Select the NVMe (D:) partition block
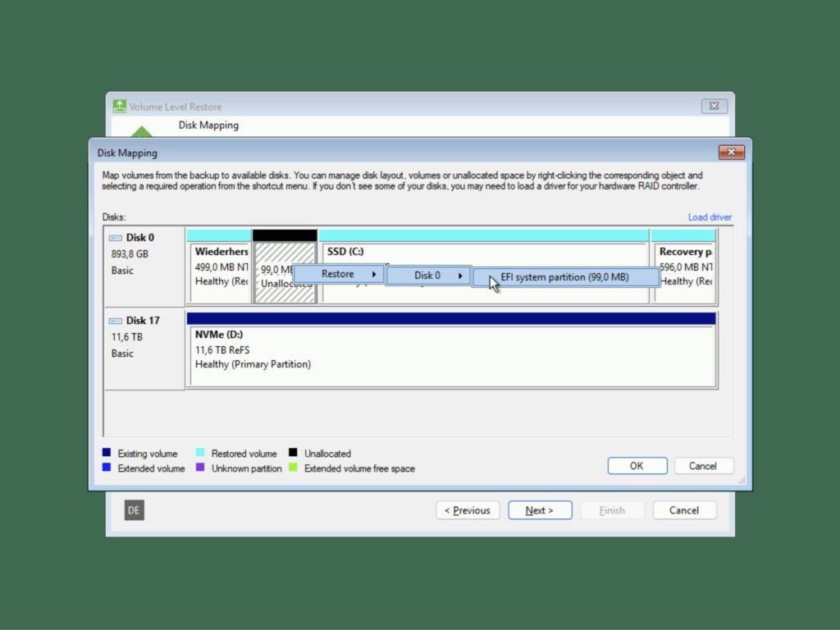This screenshot has width=840, height=630. pos(451,349)
